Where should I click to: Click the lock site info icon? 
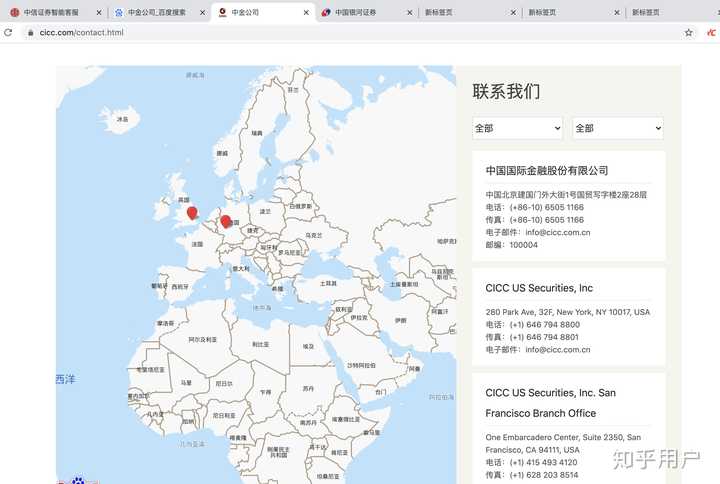[x=30, y=33]
